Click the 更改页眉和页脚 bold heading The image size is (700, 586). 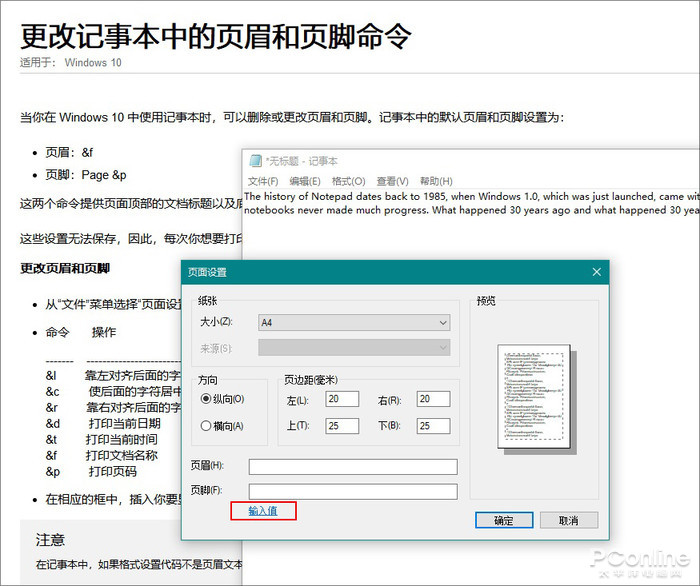pyautogui.click(x=65, y=268)
